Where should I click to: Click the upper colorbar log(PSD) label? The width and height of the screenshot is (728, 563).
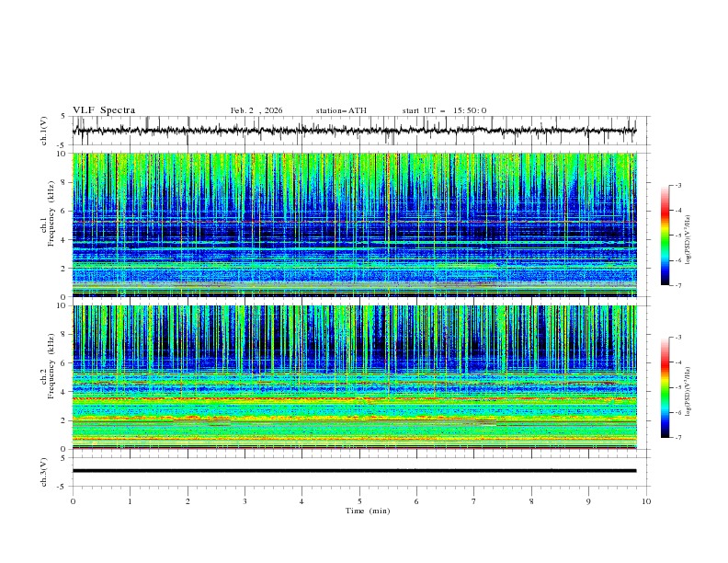[x=688, y=241]
